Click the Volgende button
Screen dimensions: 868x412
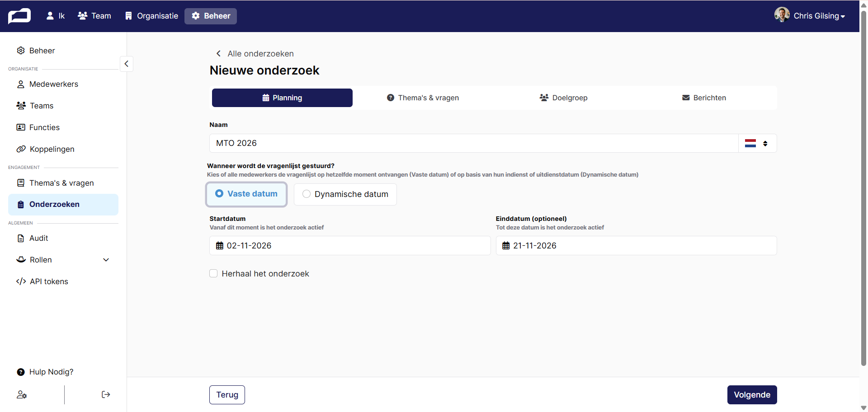click(752, 395)
